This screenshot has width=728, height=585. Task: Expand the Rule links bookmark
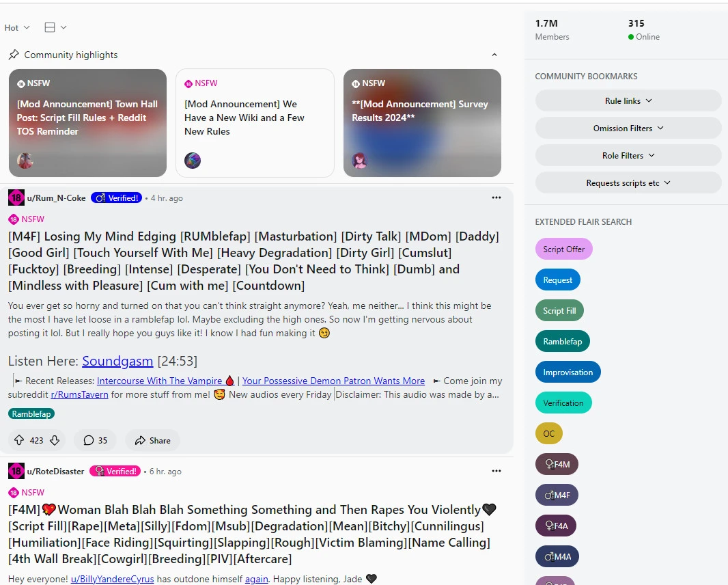click(x=628, y=101)
